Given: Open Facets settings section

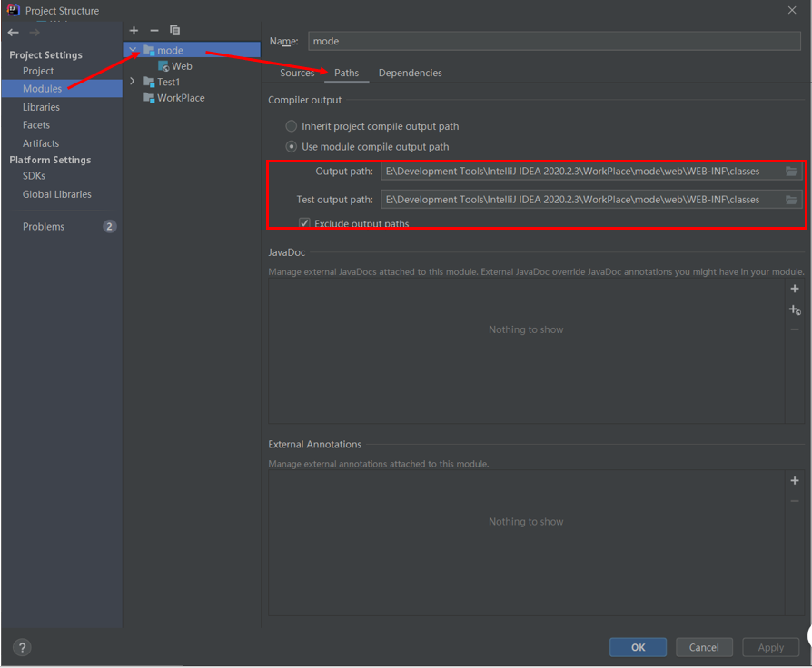Looking at the screenshot, I should (x=36, y=125).
